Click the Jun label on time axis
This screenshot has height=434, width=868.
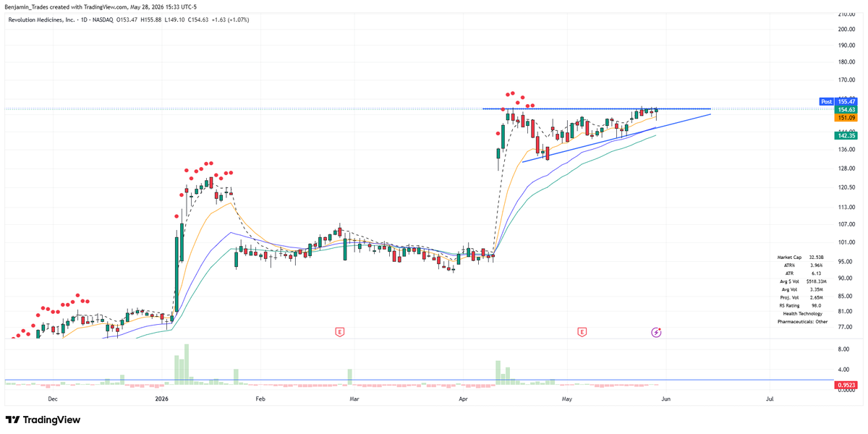coord(666,399)
